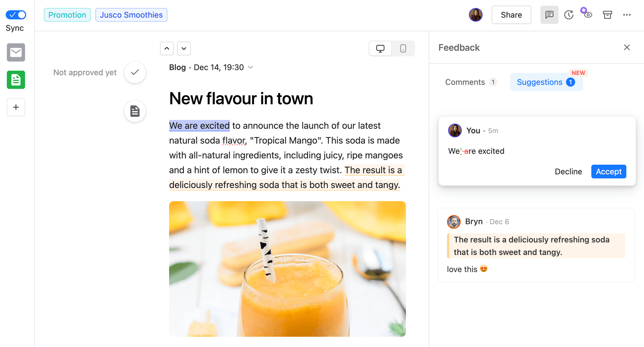The width and height of the screenshot is (644, 347).
Task: Click the messaging/chat icon
Action: coord(549,15)
